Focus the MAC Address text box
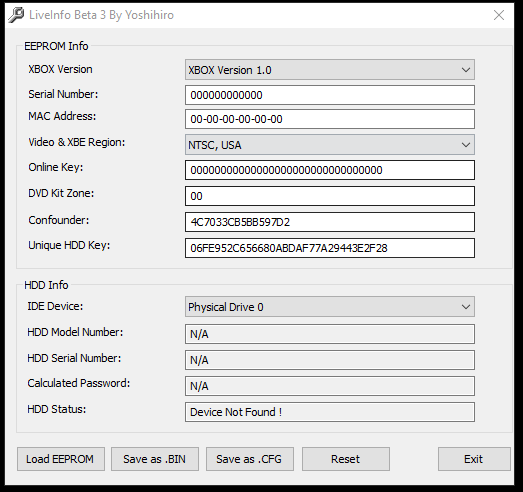 tap(330, 119)
